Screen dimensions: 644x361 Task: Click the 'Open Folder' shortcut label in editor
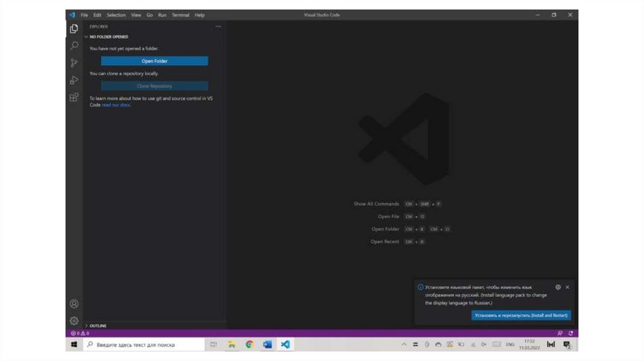pos(386,229)
